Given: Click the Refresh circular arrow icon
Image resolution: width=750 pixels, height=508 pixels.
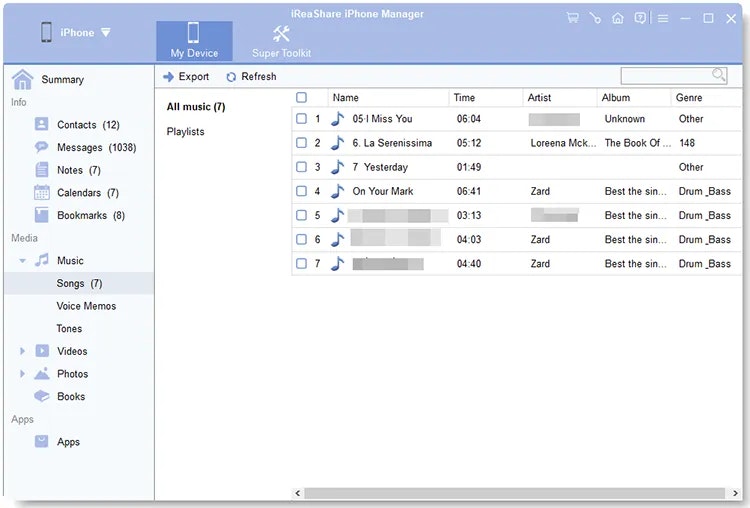Looking at the screenshot, I should [x=231, y=77].
